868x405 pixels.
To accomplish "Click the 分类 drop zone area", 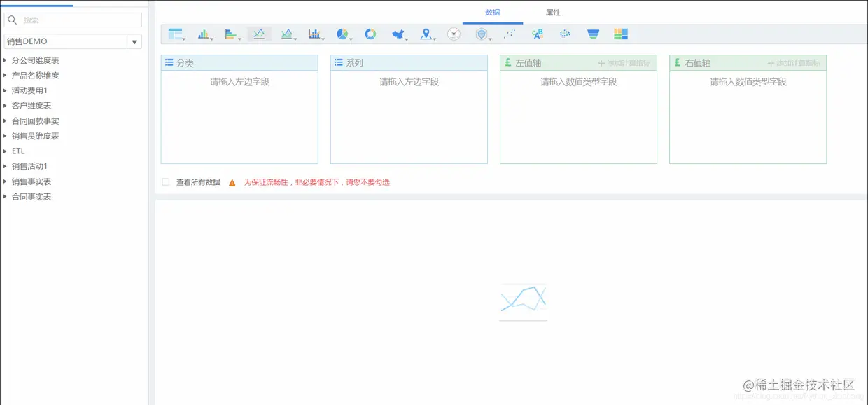I will click(x=239, y=117).
